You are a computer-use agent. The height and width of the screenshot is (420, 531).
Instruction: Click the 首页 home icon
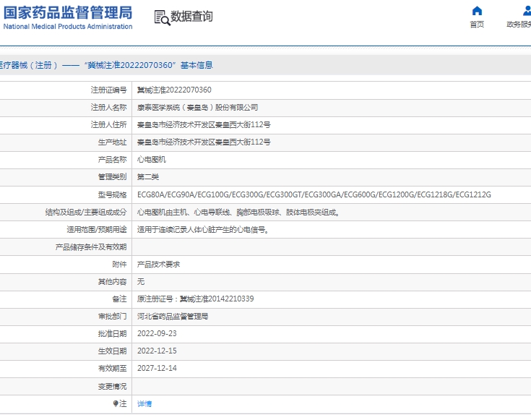pyautogui.click(x=477, y=11)
